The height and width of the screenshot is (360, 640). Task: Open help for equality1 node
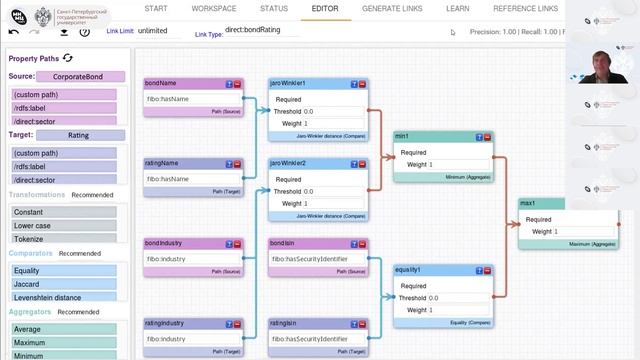[480, 271]
